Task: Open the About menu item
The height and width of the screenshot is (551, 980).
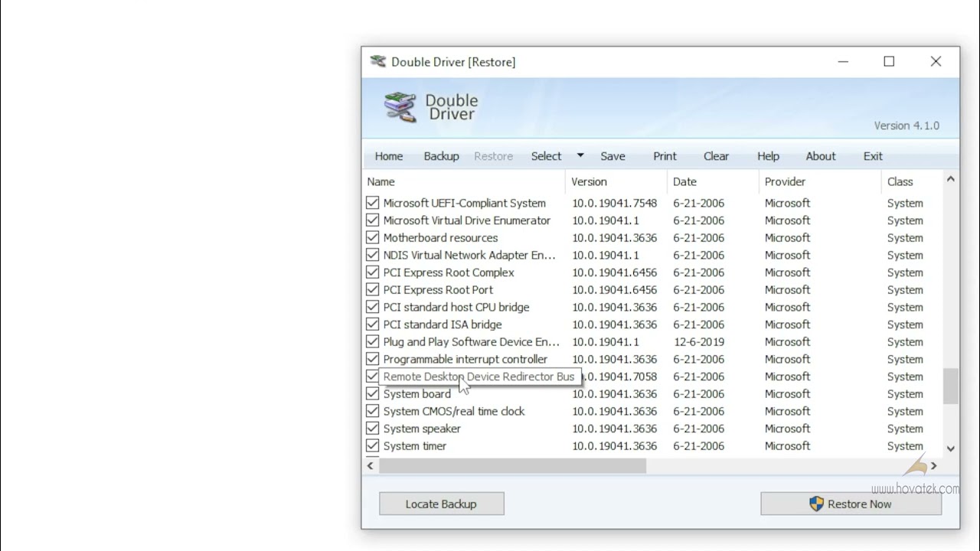Action: [x=821, y=156]
